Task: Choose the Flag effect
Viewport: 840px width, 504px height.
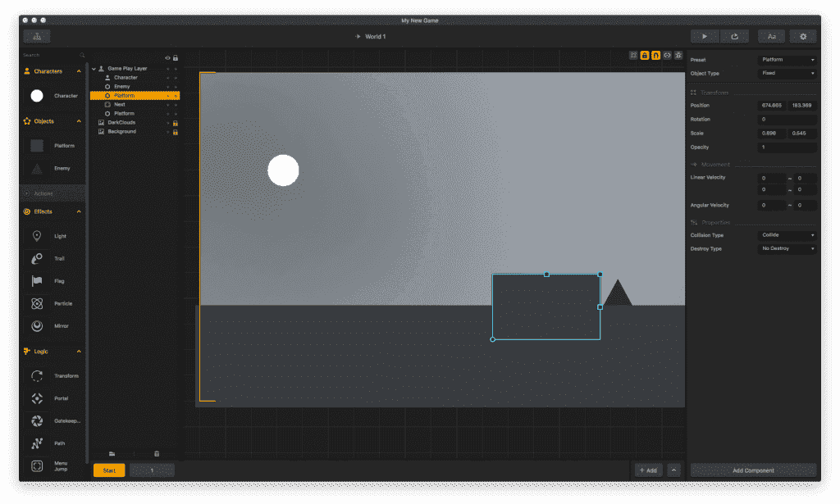Action: click(37, 281)
